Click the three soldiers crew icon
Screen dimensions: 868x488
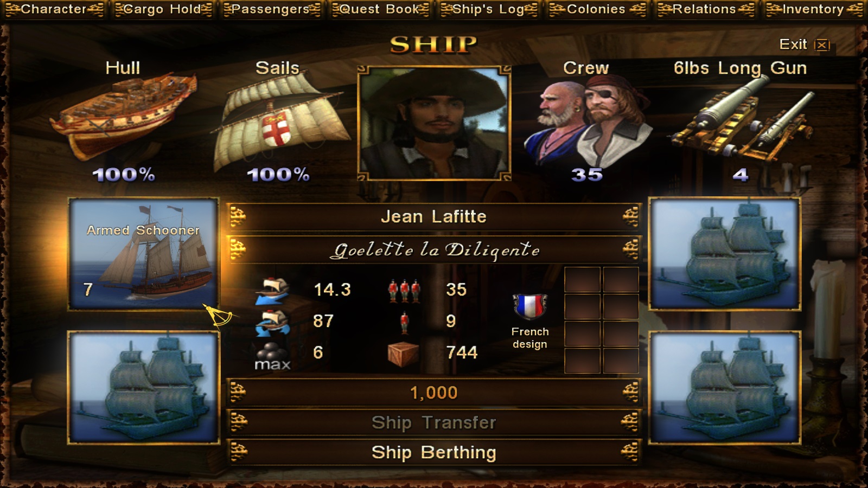[x=404, y=291]
